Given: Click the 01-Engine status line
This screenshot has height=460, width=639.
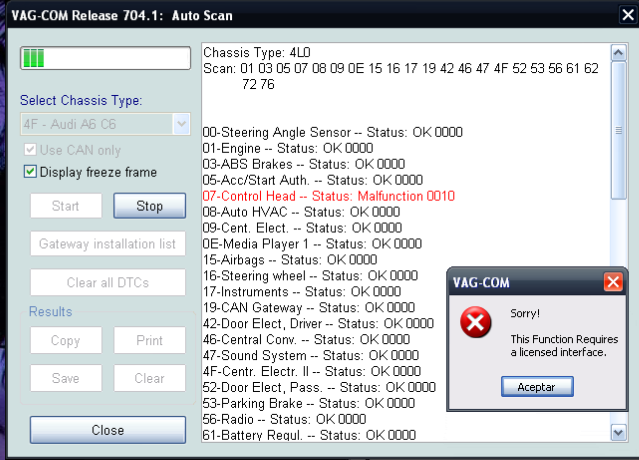Looking at the screenshot, I should tap(288, 148).
